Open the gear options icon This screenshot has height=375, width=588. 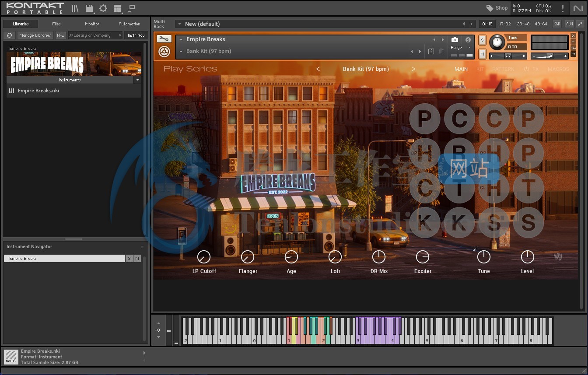tap(103, 8)
